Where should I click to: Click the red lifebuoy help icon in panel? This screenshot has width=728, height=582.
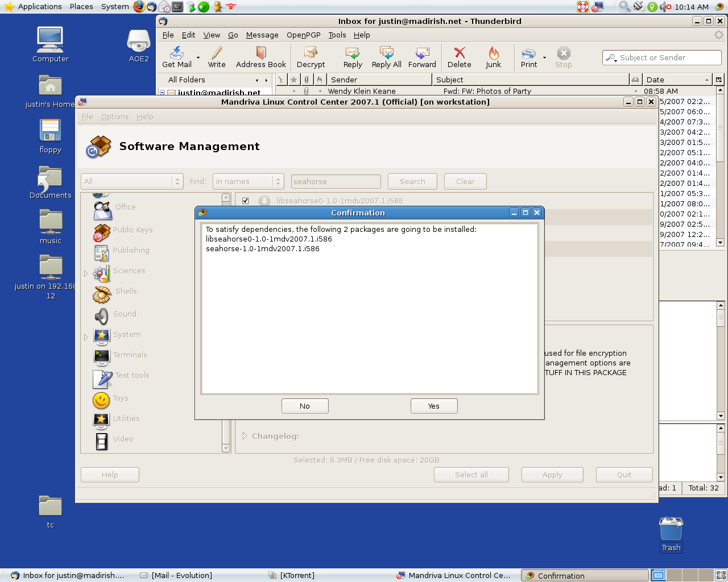coord(583,7)
